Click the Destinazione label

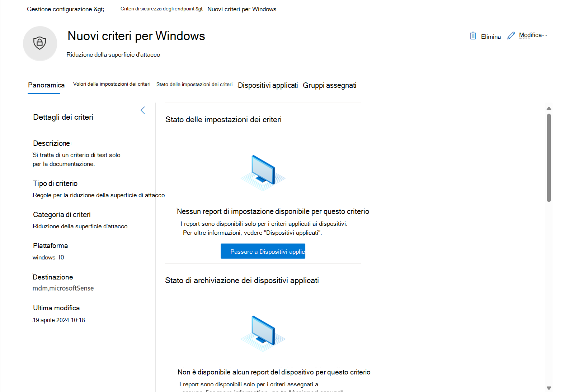53,277
